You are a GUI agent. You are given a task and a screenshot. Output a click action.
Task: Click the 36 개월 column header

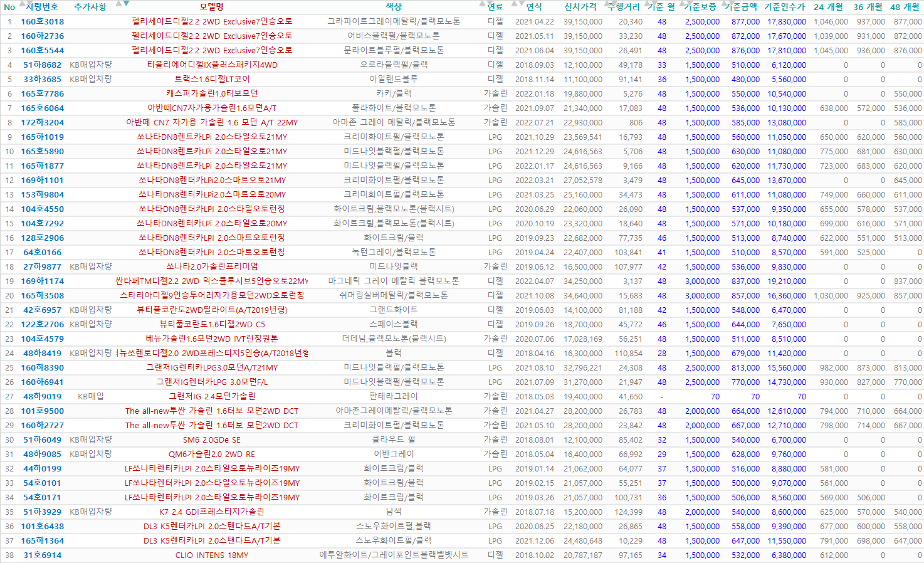pos(868,6)
